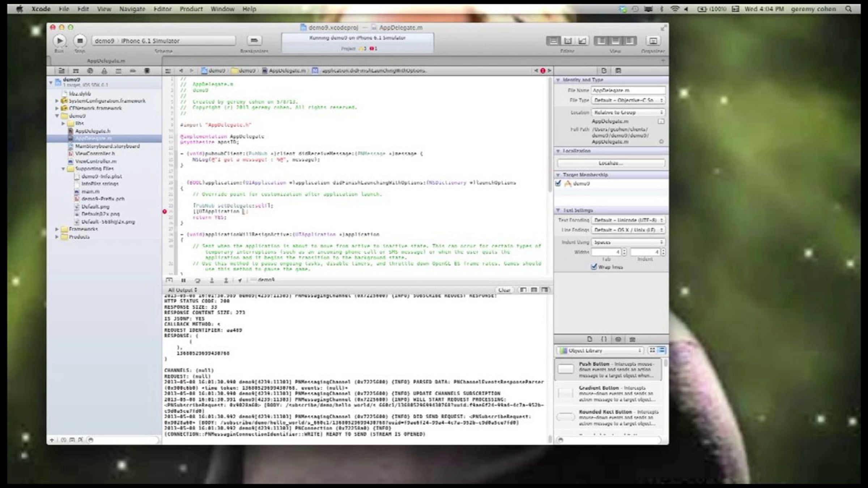Image resolution: width=868 pixels, height=488 pixels.
Task: Step out in the debug bar
Action: 226,280
